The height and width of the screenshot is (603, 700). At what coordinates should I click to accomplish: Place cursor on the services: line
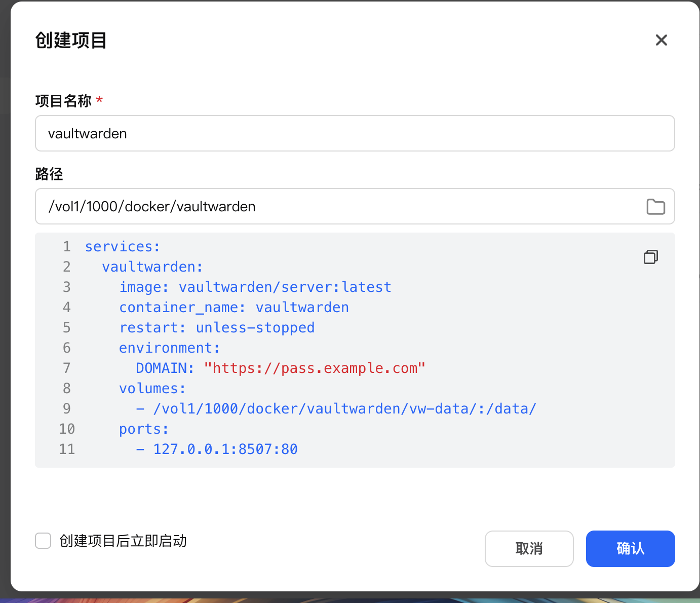(122, 247)
